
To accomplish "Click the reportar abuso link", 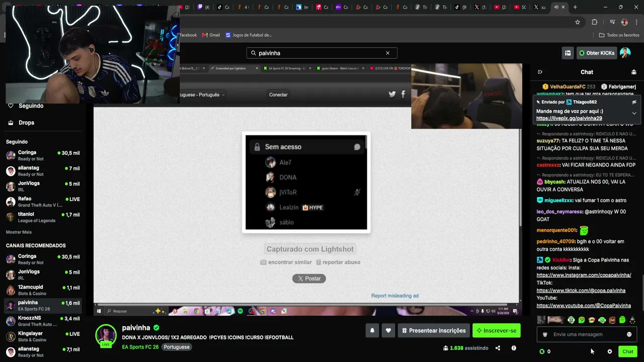I will pos(338,262).
